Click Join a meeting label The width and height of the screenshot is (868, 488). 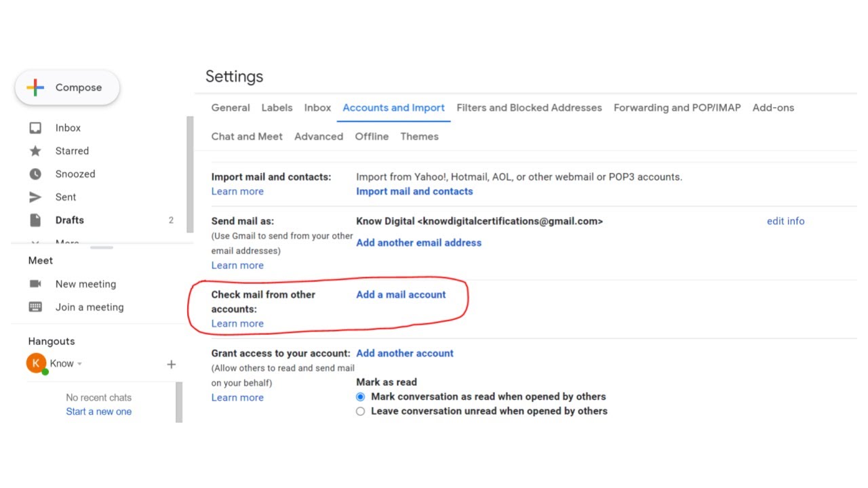[x=90, y=307]
